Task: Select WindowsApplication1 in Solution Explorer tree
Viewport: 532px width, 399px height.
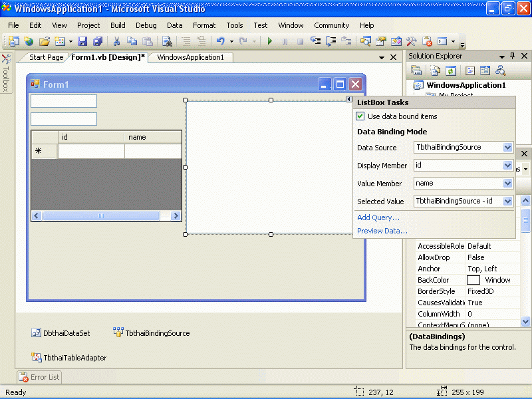Action: pyautogui.click(x=466, y=85)
